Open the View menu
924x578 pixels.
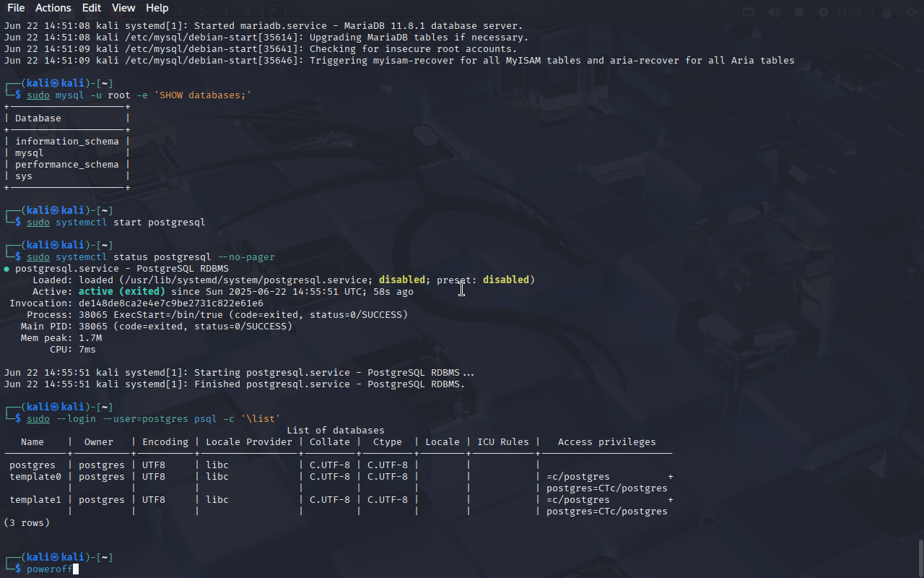tap(123, 8)
